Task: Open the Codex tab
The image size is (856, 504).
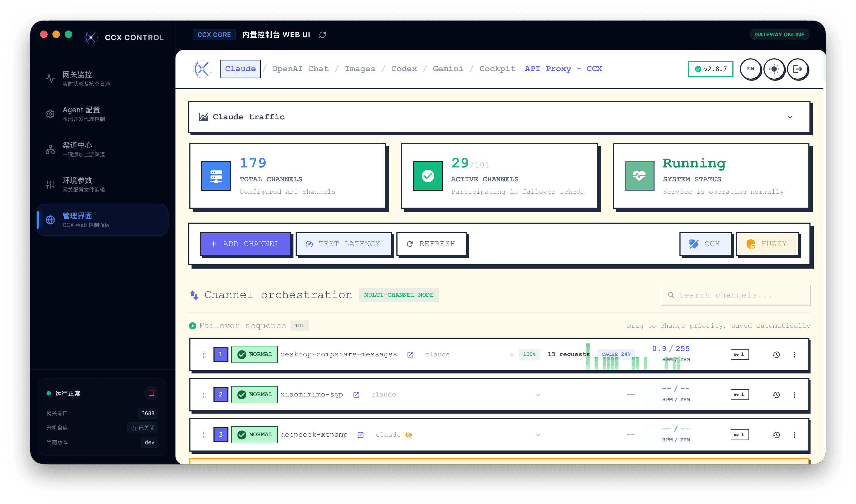Action: 404,69
